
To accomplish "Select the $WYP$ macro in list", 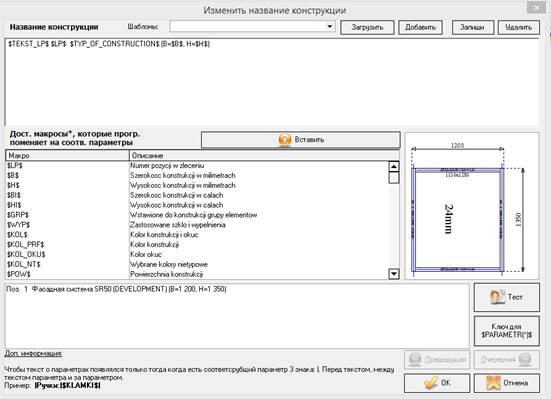I will click(x=197, y=225).
